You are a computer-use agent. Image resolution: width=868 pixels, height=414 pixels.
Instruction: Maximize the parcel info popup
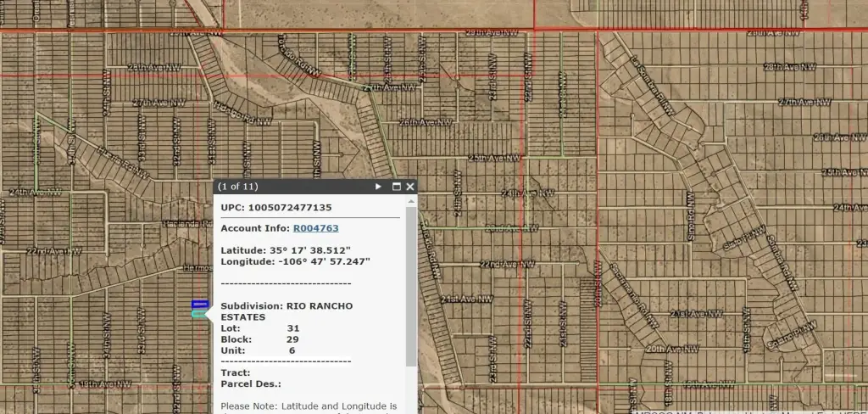395,187
